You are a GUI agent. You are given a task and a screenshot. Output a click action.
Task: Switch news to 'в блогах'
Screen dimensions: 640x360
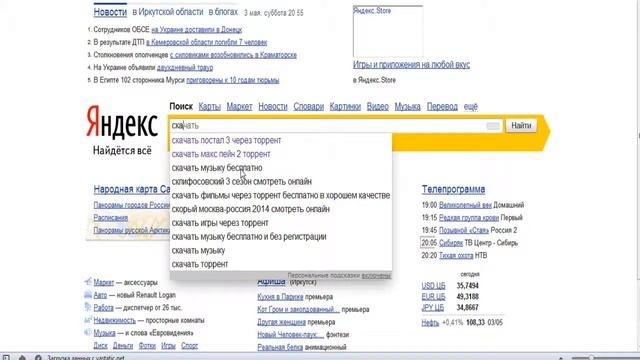223,12
